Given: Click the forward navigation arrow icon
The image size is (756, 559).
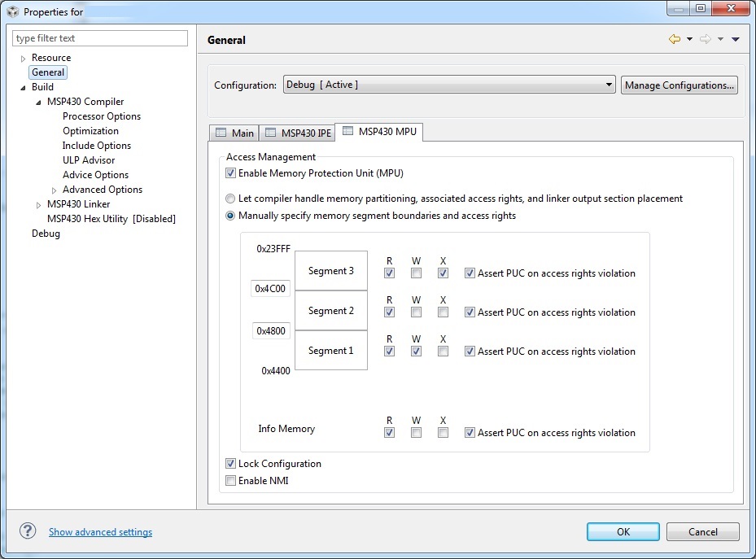Looking at the screenshot, I should click(706, 39).
